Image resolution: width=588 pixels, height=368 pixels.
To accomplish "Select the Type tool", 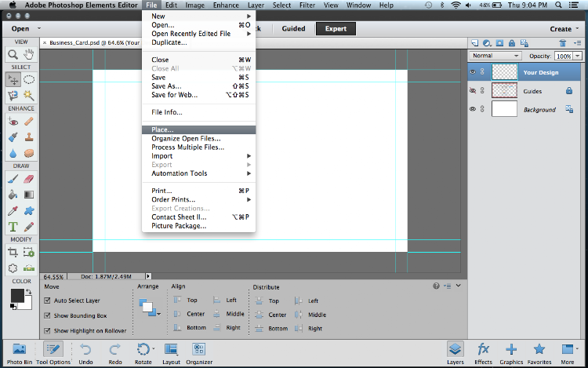I will (13, 227).
